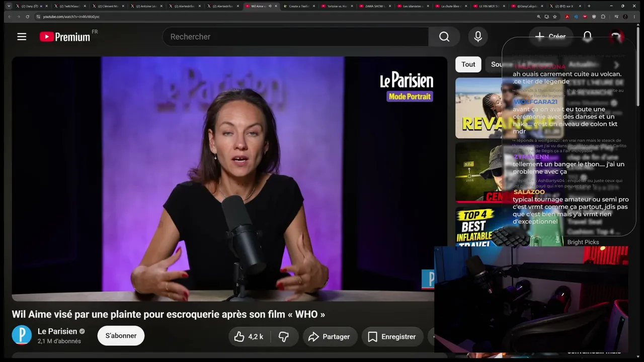Mute the Wil Aime tab audio
The image size is (644, 362).
[x=270, y=6]
